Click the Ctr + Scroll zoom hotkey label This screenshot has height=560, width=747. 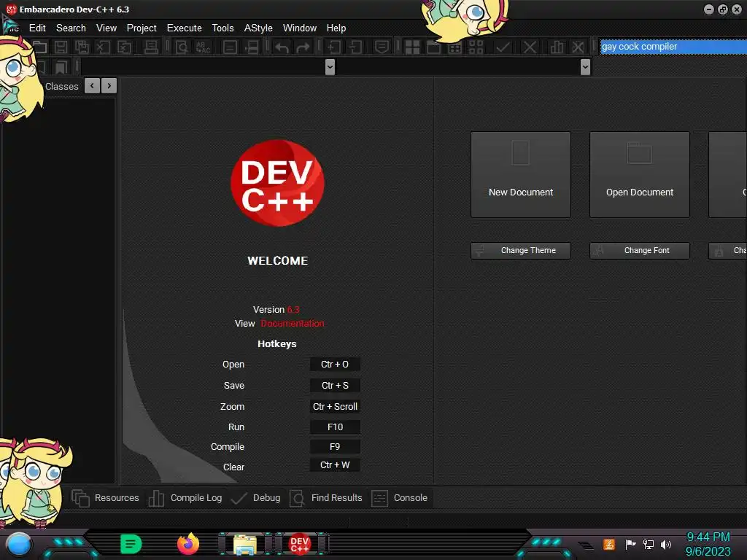(335, 407)
